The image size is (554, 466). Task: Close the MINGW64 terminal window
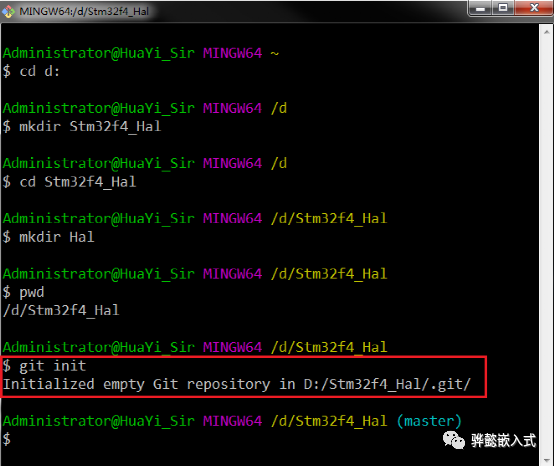pyautogui.click(x=534, y=8)
